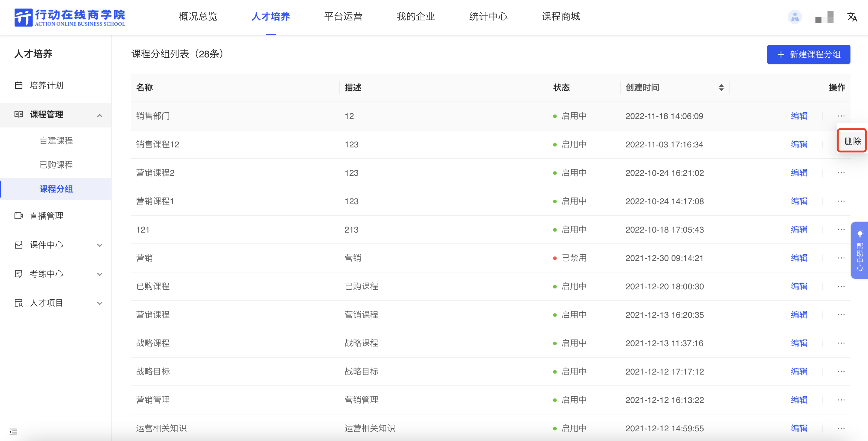Open 培养计划 in the sidebar

[47, 85]
